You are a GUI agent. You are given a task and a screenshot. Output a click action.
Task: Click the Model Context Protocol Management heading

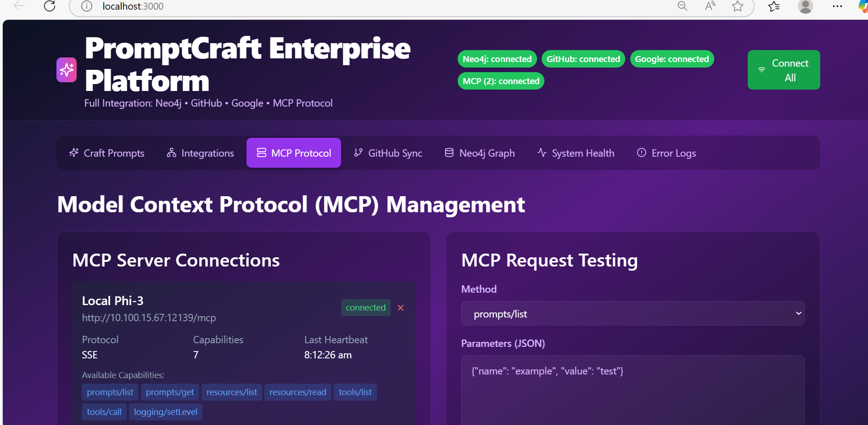(x=291, y=204)
